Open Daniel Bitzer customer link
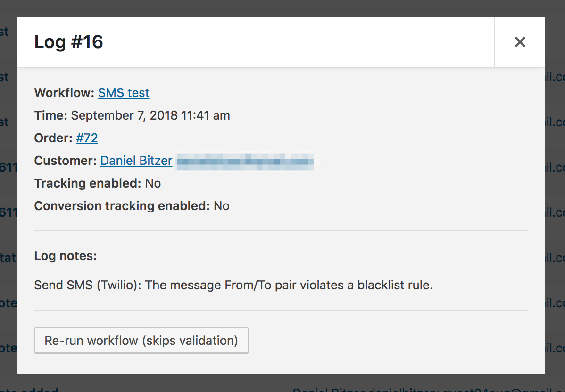This screenshot has width=565, height=392. pyautogui.click(x=136, y=161)
